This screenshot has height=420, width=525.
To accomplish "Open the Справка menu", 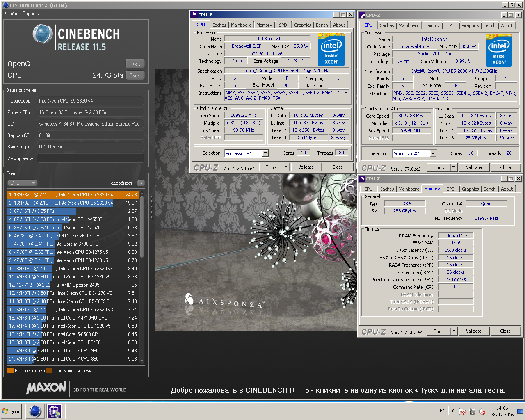I will point(31,14).
